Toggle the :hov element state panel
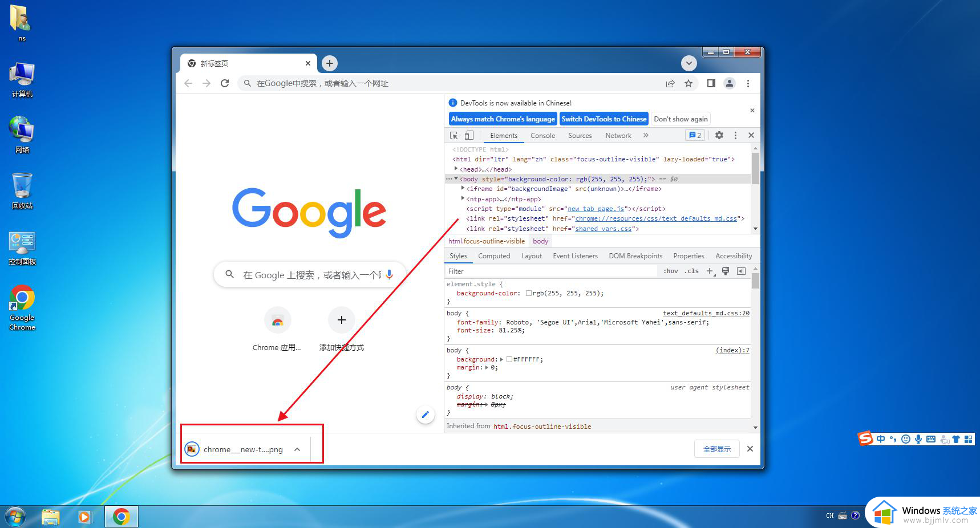Image resolution: width=980 pixels, height=528 pixels. tap(671, 271)
